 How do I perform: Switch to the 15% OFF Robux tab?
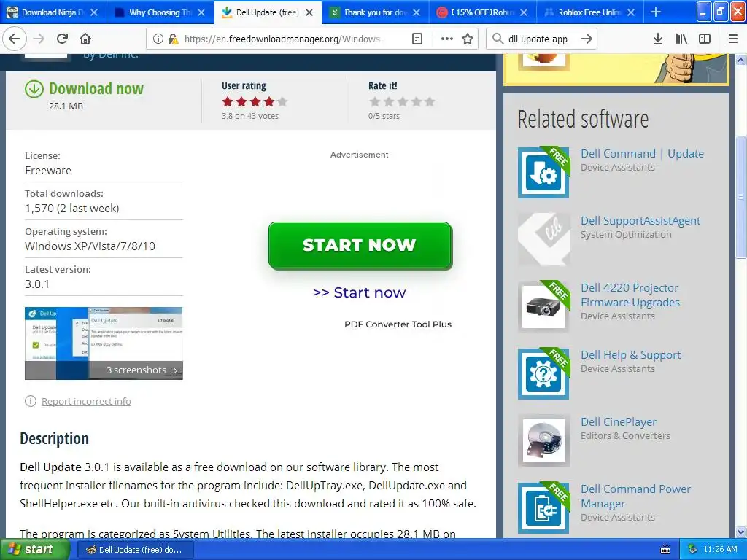click(483, 12)
